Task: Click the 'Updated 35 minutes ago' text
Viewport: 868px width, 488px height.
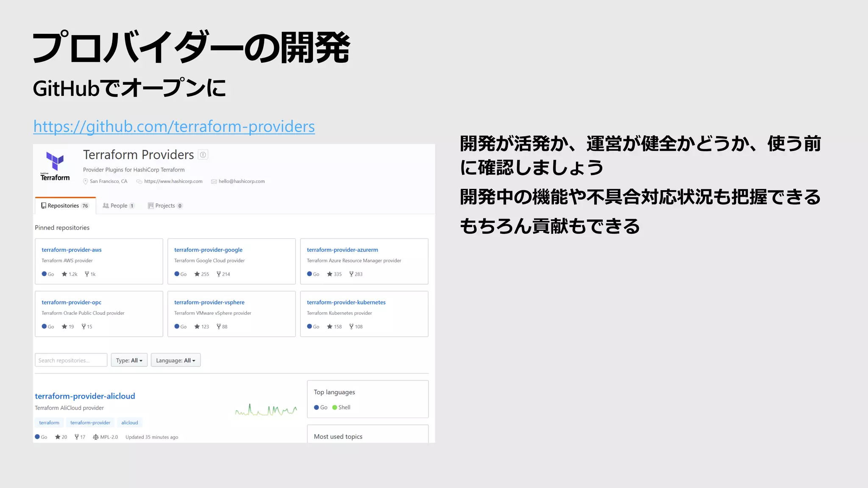Action: coord(152,437)
